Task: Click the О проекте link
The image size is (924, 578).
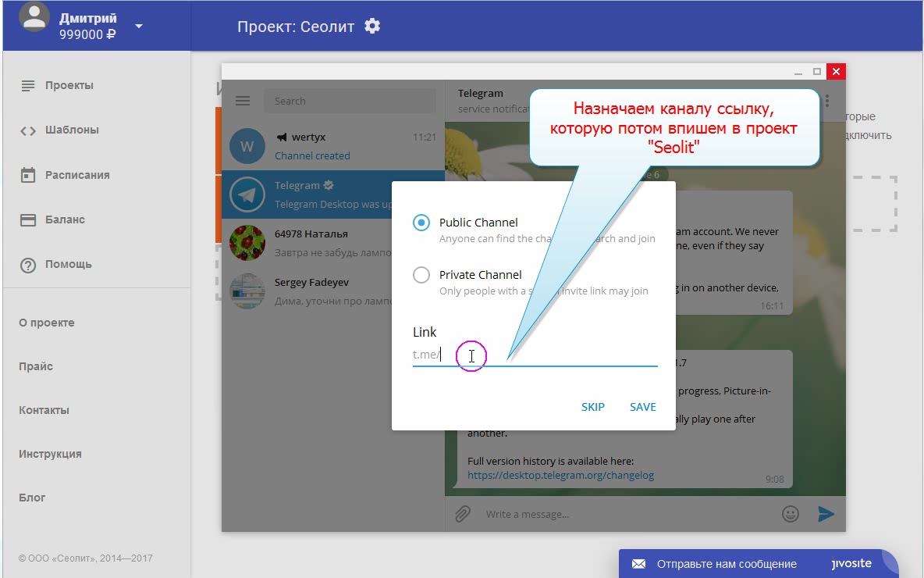Action: pyautogui.click(x=47, y=323)
